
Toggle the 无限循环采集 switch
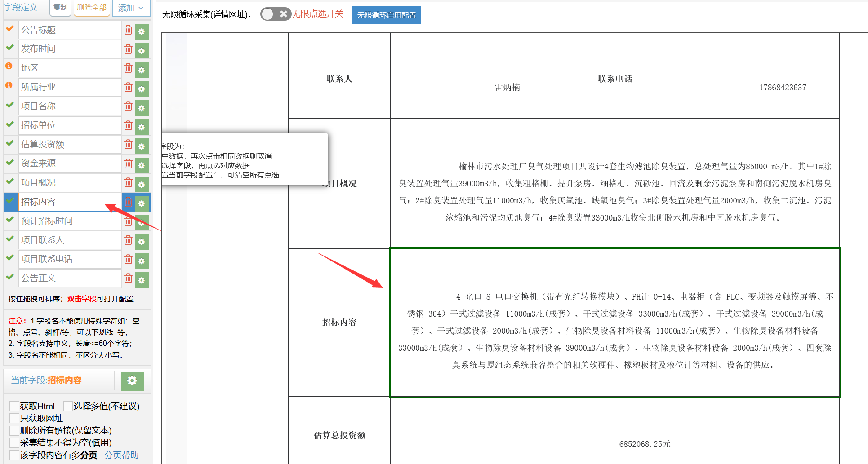275,14
